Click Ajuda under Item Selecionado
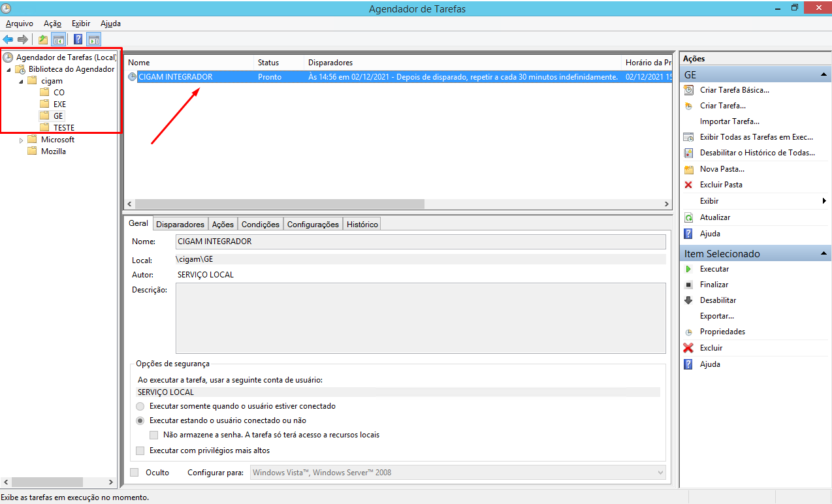This screenshot has width=832, height=504. point(710,364)
